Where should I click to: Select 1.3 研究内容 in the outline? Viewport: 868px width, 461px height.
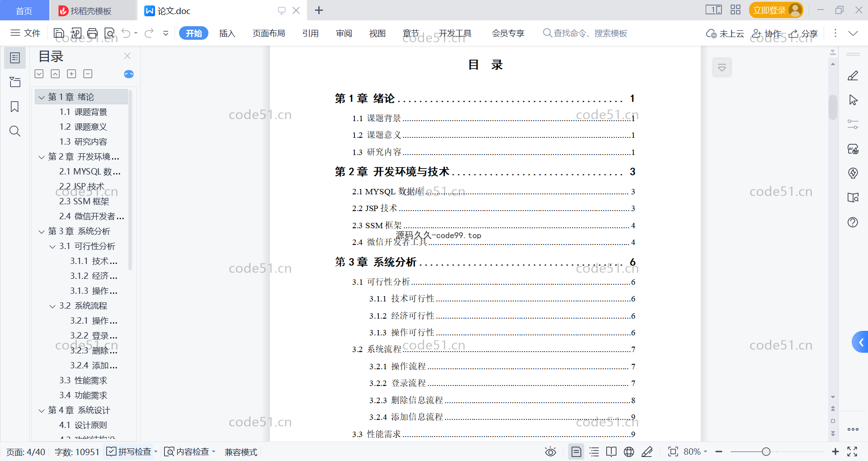coord(83,142)
